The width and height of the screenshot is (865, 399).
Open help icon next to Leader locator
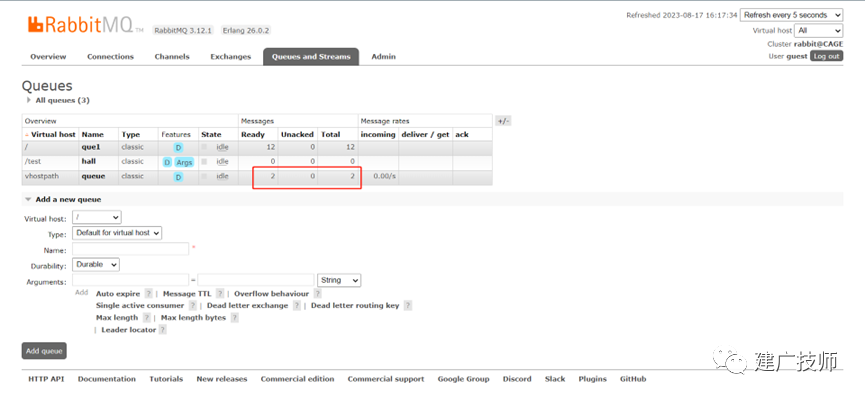pyautogui.click(x=163, y=329)
